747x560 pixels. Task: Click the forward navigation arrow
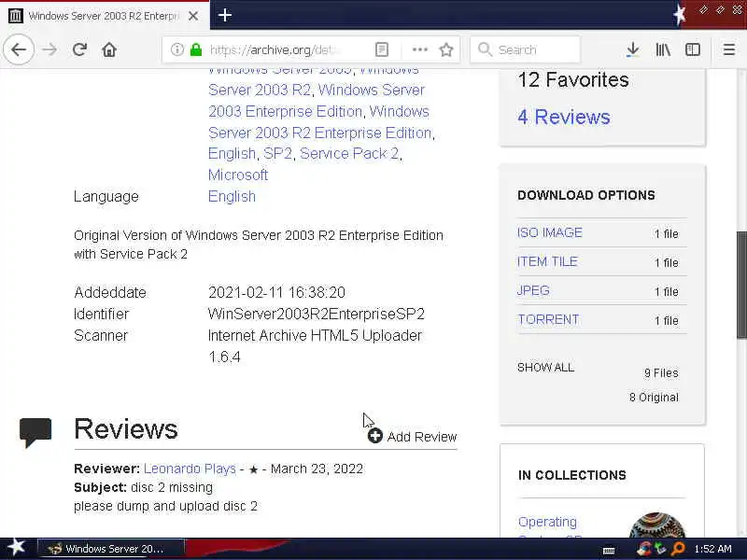[49, 49]
